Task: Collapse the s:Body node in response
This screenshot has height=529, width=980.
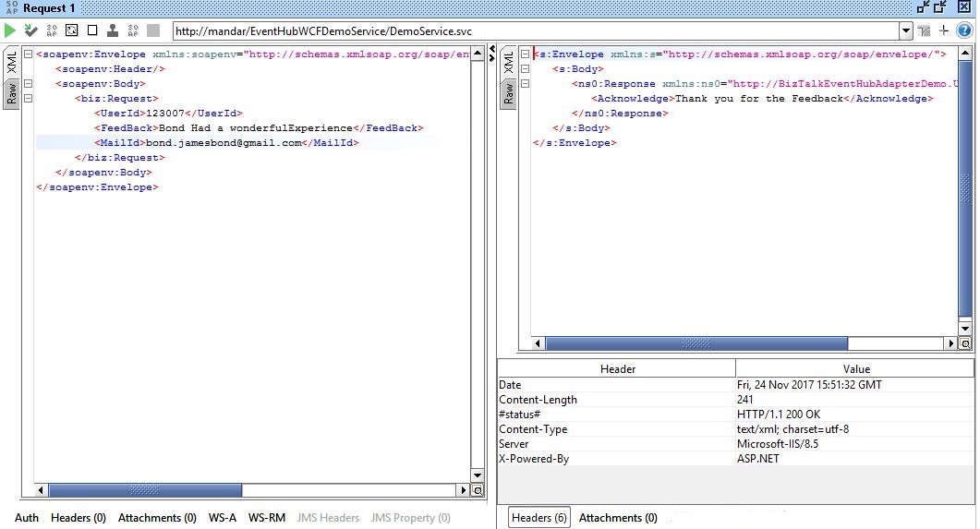Action: (x=525, y=68)
